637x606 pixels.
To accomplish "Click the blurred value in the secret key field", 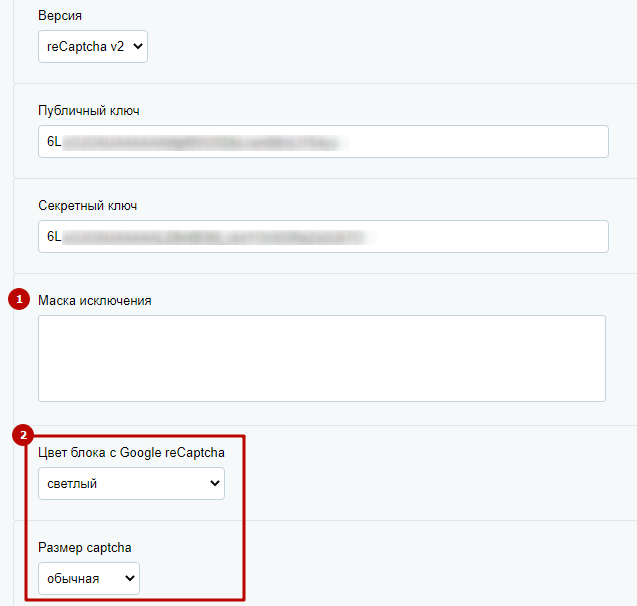I will pos(217,236).
